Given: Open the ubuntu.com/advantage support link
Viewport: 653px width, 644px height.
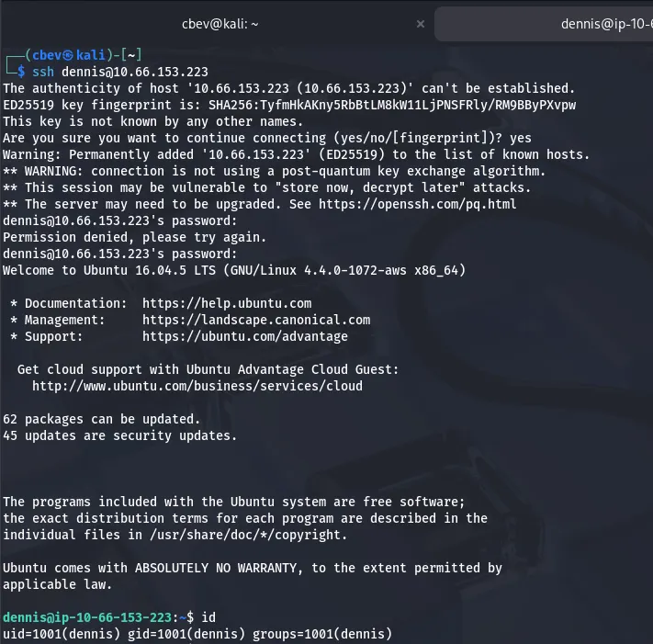Looking at the screenshot, I should (x=245, y=336).
